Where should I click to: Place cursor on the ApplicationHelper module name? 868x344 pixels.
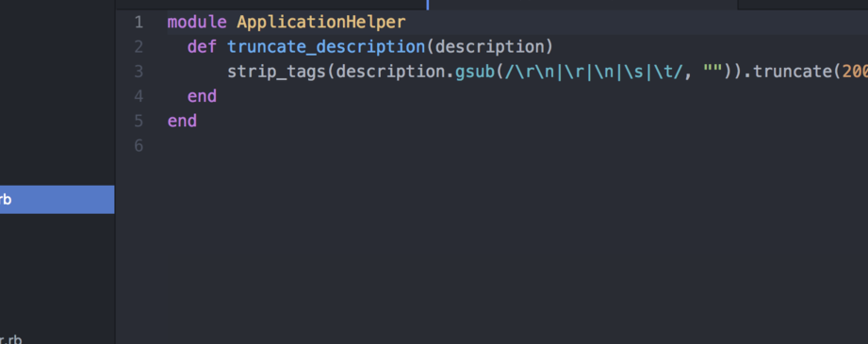pyautogui.click(x=321, y=23)
